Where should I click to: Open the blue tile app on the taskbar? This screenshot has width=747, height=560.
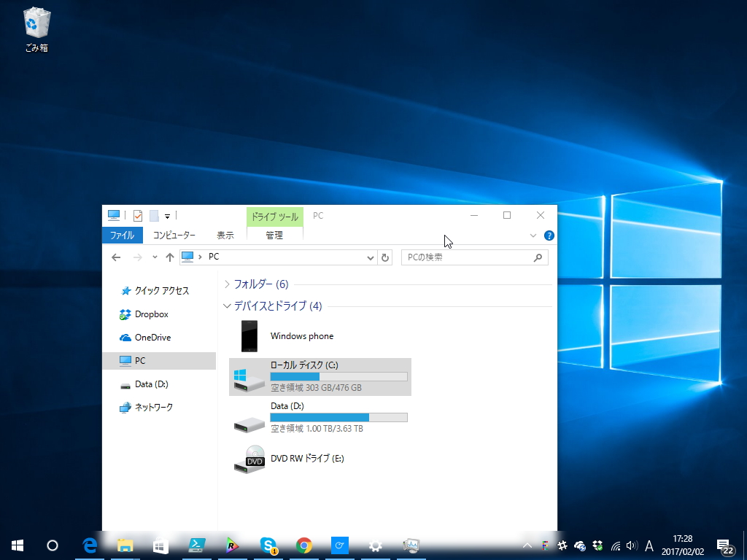coord(340,545)
